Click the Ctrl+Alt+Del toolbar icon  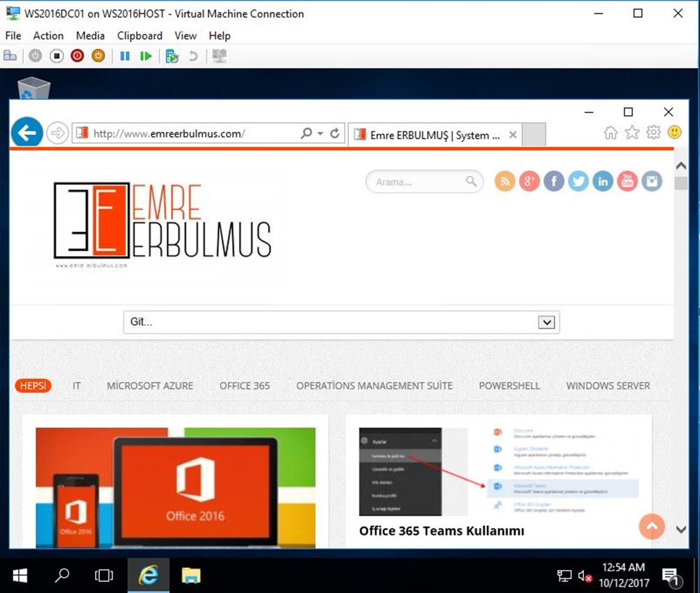coord(10,56)
